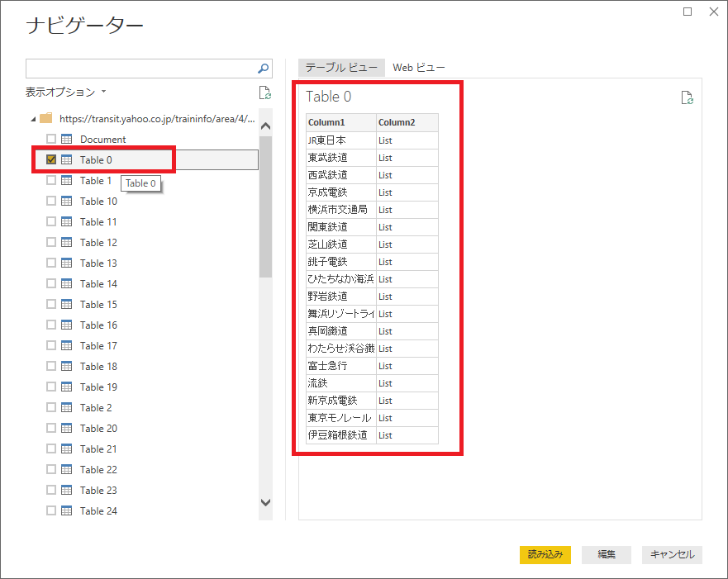Click the table icon beside Table 1
The image size is (728, 579).
67,181
